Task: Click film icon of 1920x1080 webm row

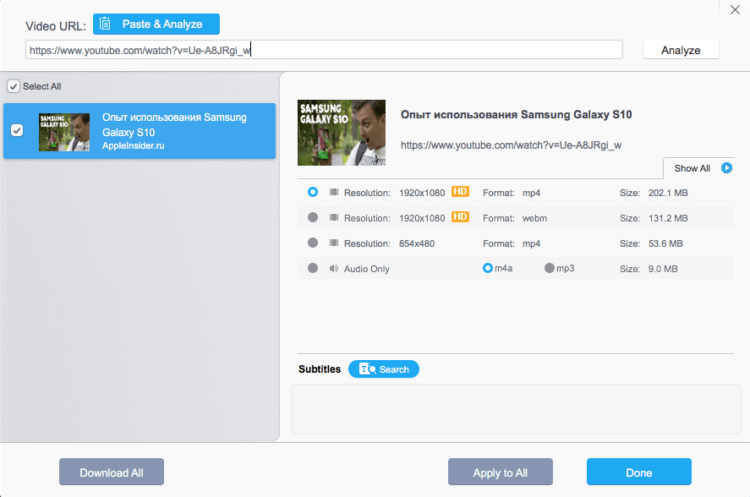Action: 334,218
